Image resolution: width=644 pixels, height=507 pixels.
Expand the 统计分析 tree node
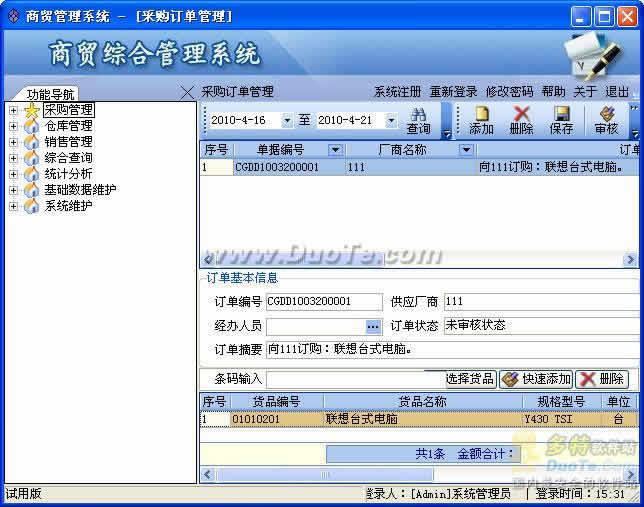(13, 174)
